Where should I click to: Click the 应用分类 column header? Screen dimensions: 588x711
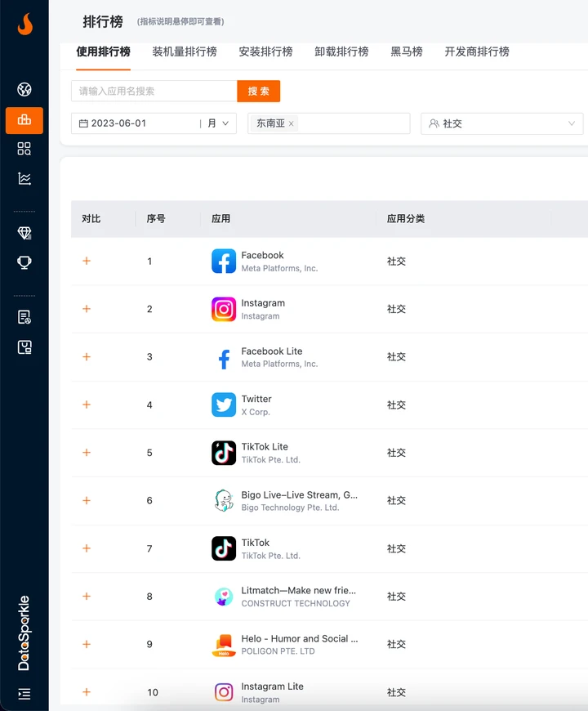405,218
